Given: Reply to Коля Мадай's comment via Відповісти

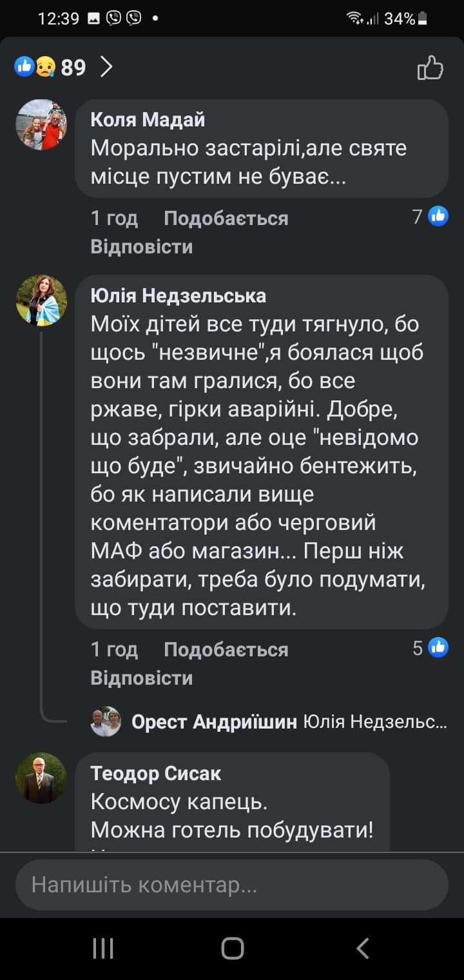Looking at the screenshot, I should (x=142, y=246).
